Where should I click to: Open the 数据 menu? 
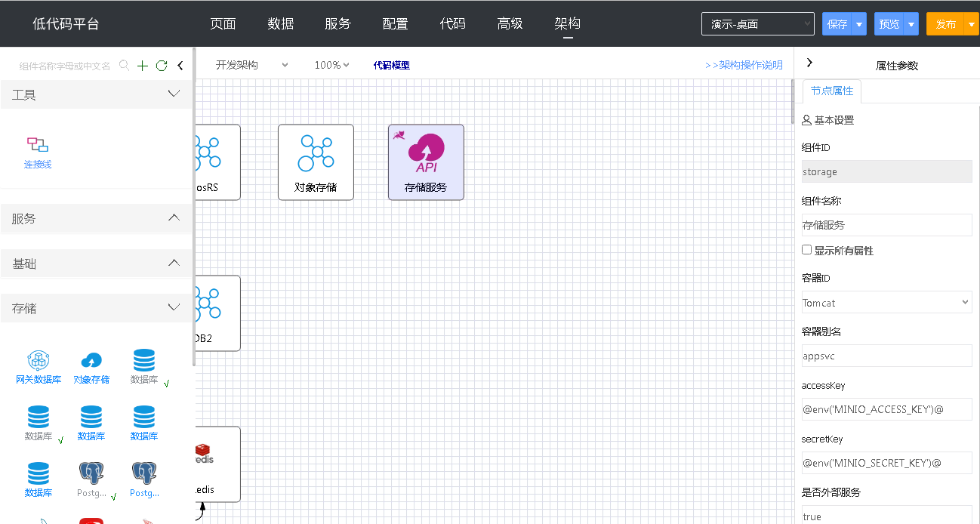pyautogui.click(x=280, y=23)
